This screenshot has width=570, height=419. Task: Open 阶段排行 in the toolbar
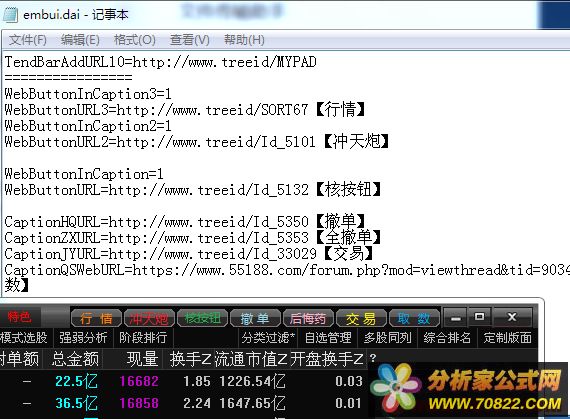(143, 338)
